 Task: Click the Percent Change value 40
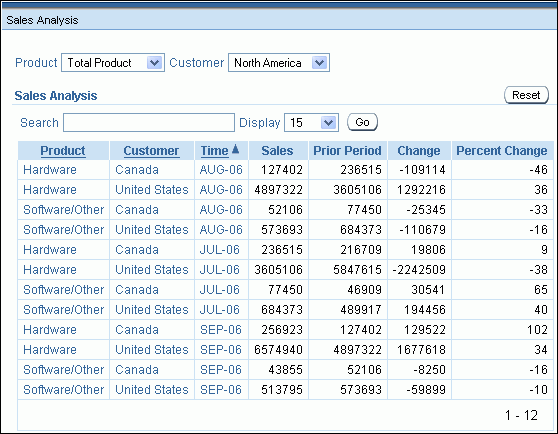tap(541, 309)
